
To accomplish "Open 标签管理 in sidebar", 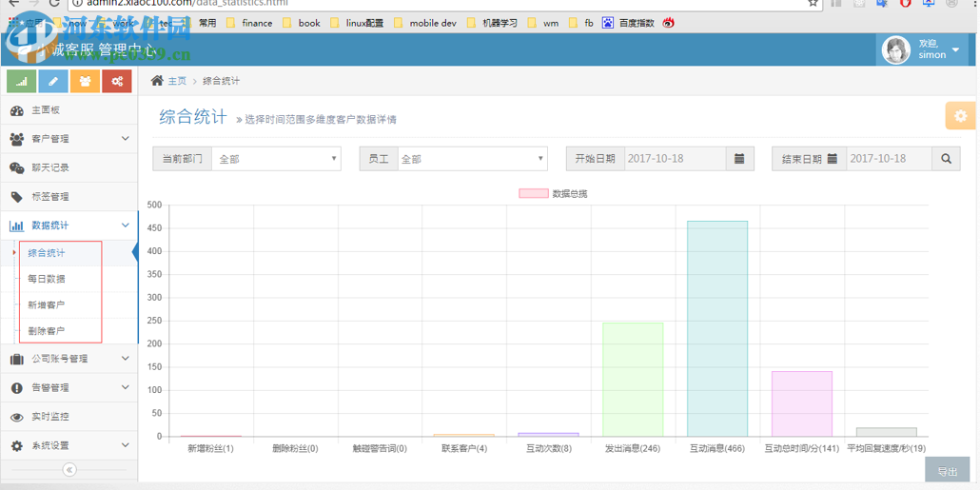I will click(x=69, y=197).
